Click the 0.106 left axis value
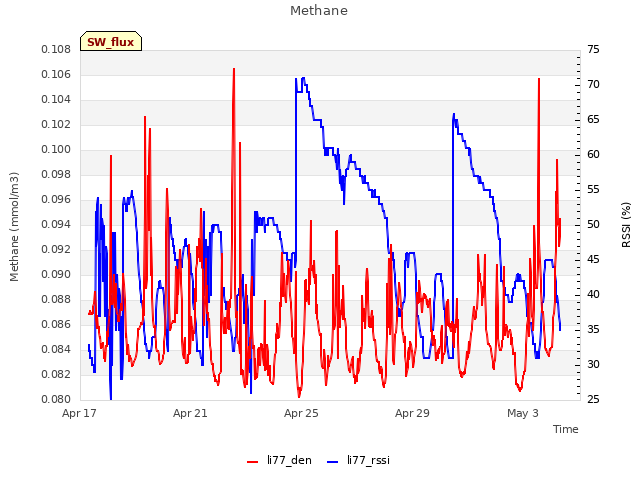 pyautogui.click(x=56, y=74)
